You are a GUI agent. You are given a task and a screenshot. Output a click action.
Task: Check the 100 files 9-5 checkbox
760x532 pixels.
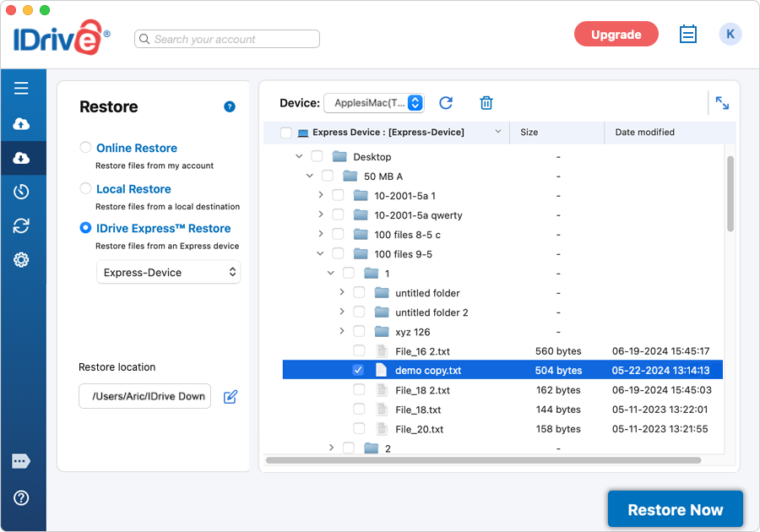[338, 253]
